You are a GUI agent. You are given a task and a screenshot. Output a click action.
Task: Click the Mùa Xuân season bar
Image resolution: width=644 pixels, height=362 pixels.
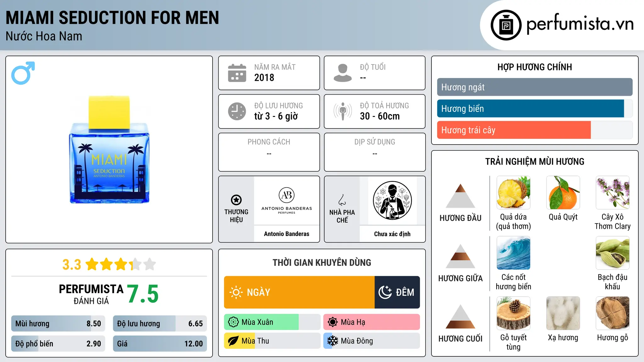(272, 322)
